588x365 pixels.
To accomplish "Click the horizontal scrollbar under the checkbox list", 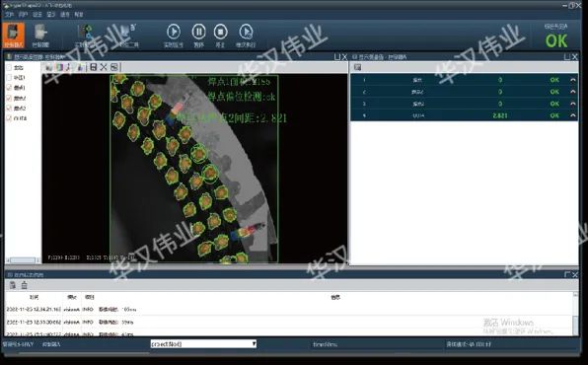I will (23, 260).
